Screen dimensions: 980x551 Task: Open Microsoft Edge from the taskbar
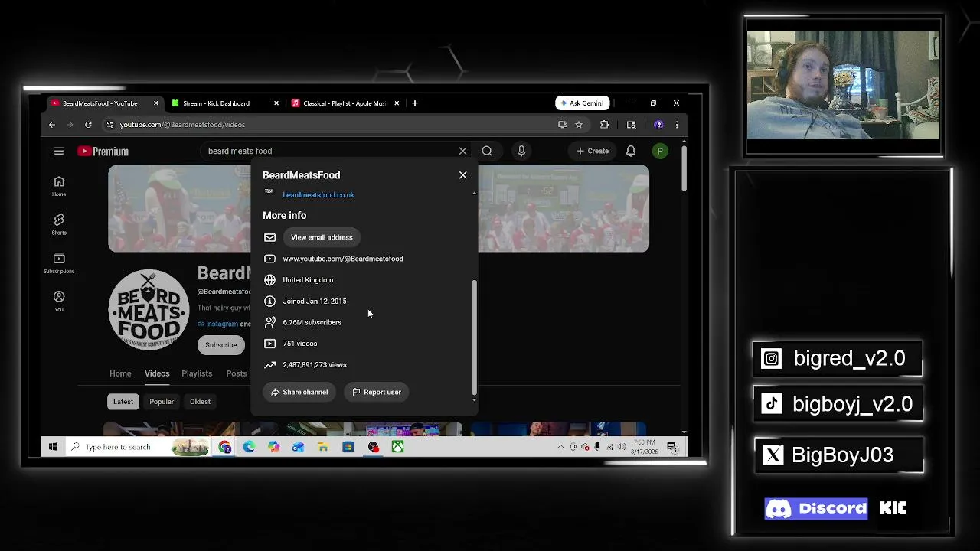pyautogui.click(x=250, y=447)
